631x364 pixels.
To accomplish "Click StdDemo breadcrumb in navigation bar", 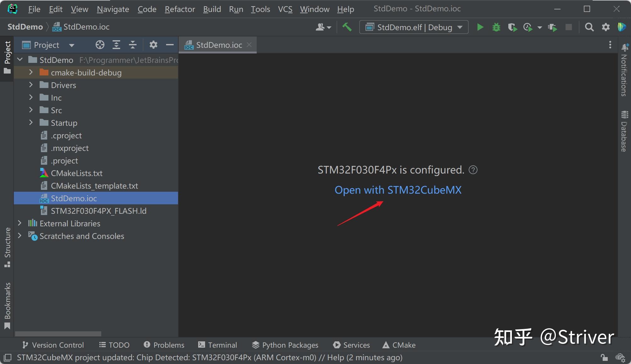I will point(25,27).
